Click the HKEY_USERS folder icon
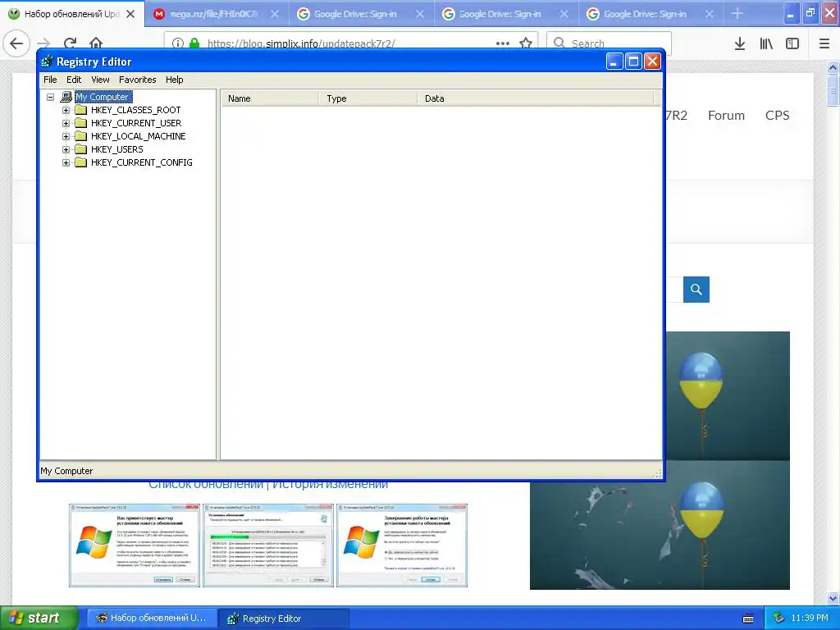Viewport: 840px width, 630px height. (x=81, y=149)
